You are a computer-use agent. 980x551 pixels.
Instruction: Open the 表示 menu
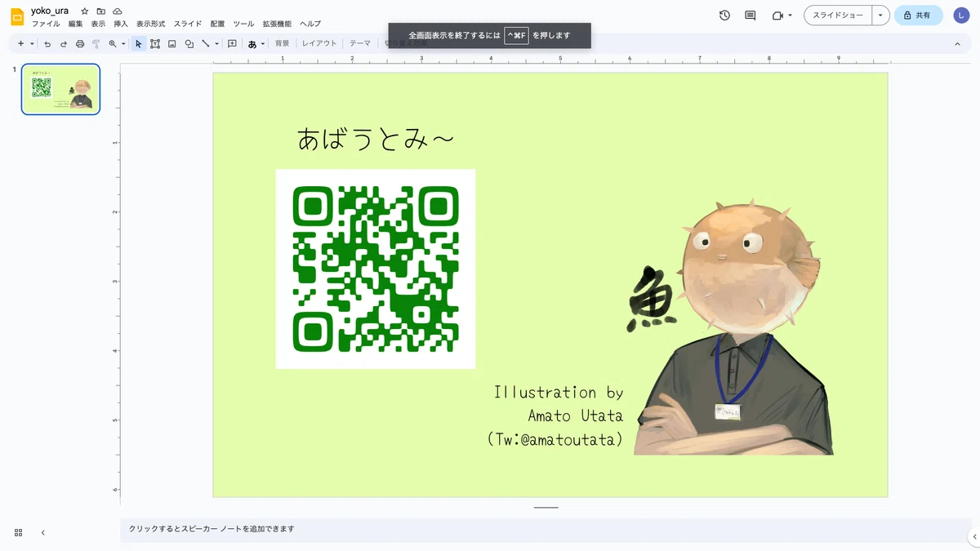click(x=98, y=24)
